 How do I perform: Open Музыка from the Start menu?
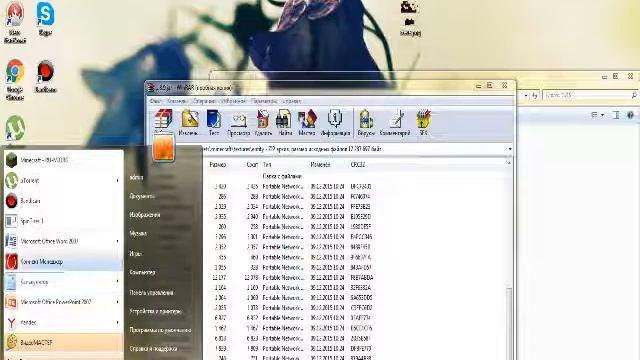pyautogui.click(x=138, y=233)
